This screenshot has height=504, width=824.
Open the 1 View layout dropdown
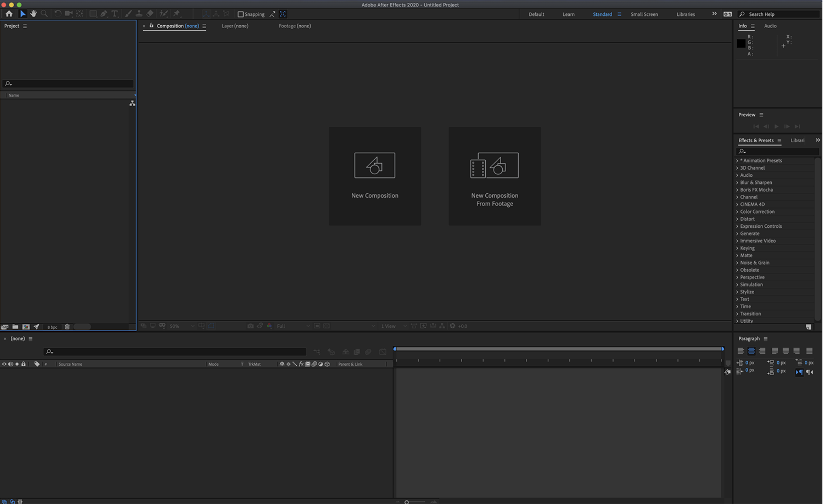click(x=394, y=326)
